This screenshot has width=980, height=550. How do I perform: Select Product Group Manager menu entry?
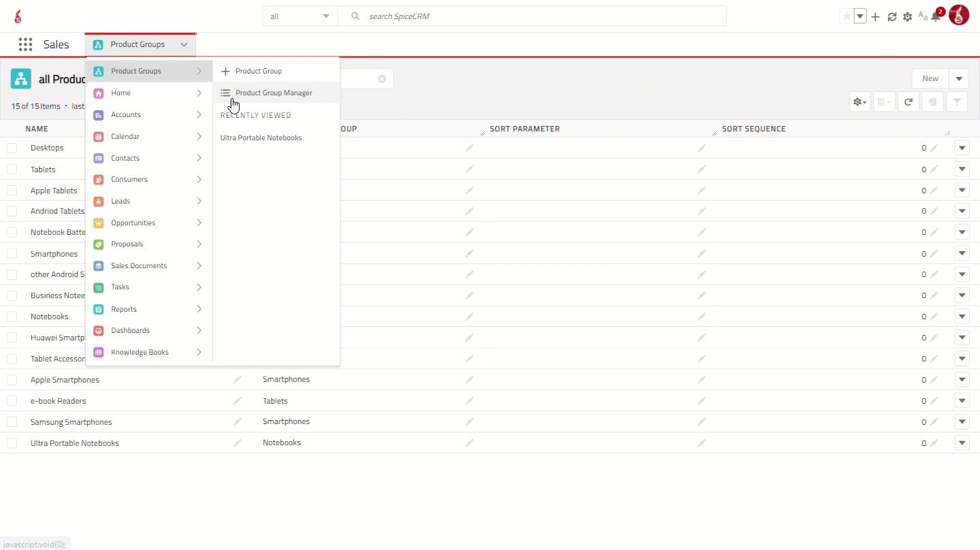pyautogui.click(x=274, y=93)
